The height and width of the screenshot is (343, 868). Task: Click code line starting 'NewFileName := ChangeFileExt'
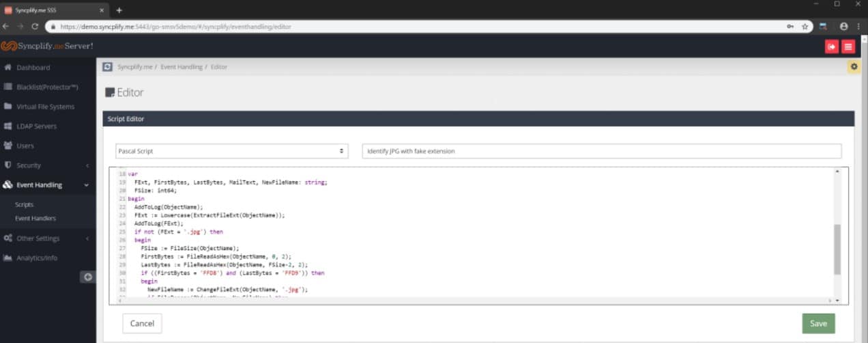227,289
